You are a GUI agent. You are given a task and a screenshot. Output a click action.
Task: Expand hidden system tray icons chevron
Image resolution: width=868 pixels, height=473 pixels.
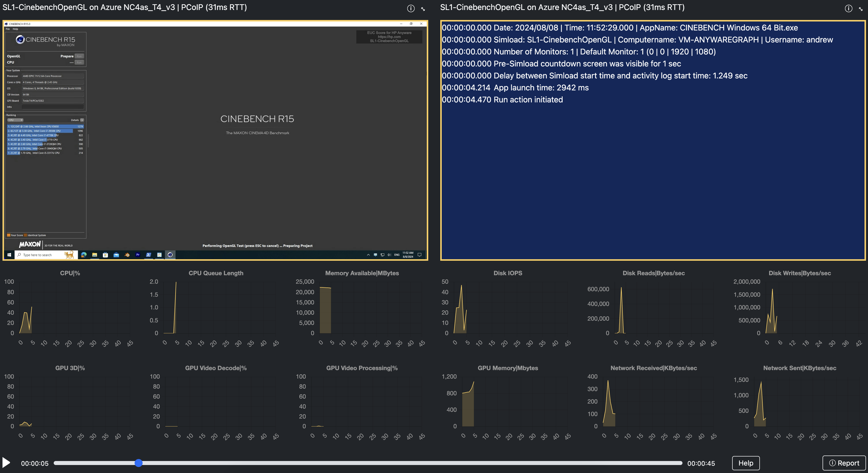368,255
